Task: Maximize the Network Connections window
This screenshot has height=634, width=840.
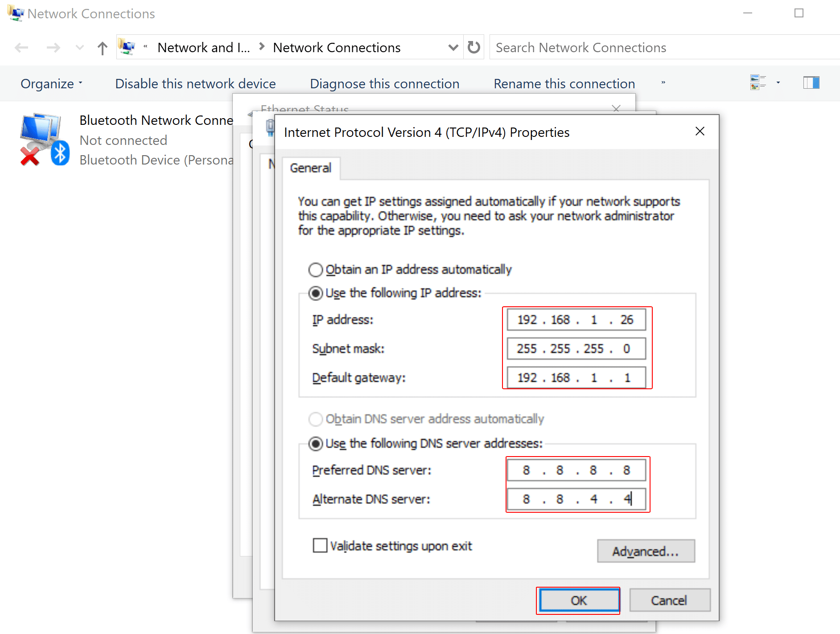Action: point(799,13)
